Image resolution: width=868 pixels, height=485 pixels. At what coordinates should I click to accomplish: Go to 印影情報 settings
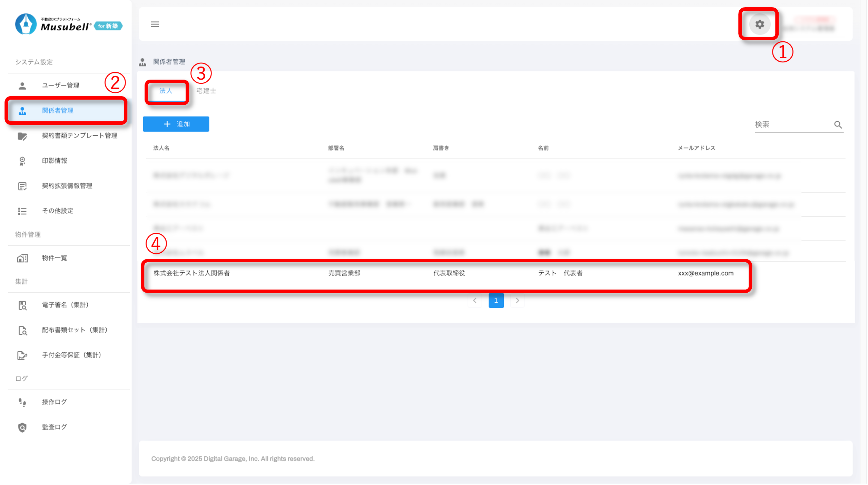pyautogui.click(x=55, y=161)
